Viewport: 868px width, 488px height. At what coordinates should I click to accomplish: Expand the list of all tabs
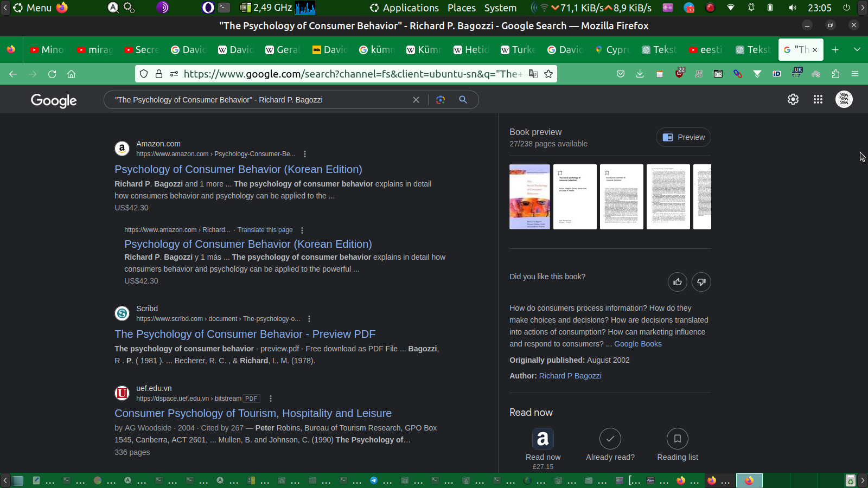coord(857,49)
